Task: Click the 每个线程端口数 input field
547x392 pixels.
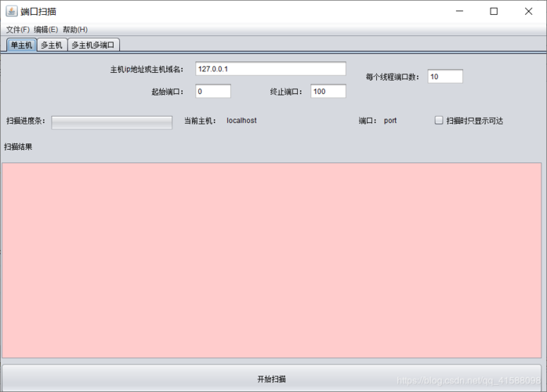Action: (445, 77)
